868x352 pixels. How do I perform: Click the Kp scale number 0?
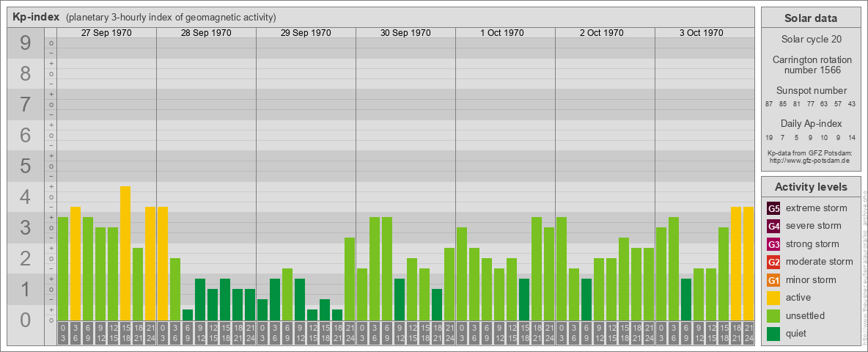25,320
